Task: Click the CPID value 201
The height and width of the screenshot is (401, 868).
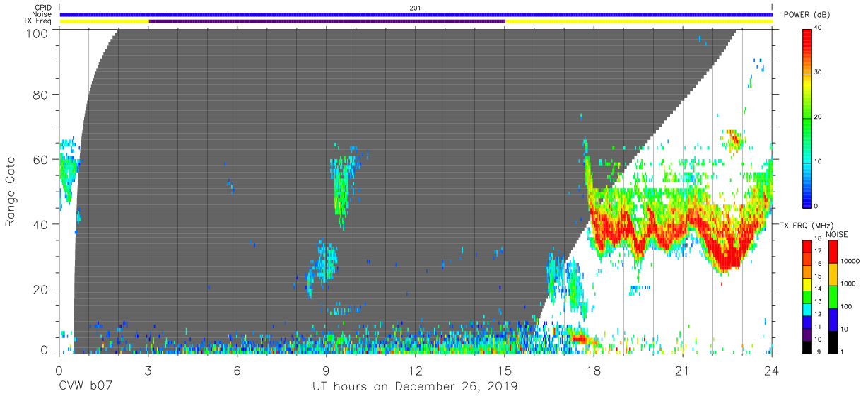Action: (415, 8)
